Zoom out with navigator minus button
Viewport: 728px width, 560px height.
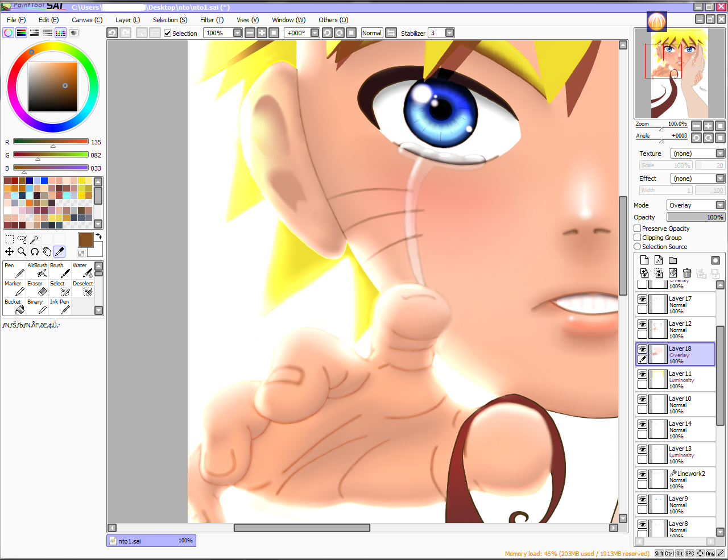click(x=696, y=126)
